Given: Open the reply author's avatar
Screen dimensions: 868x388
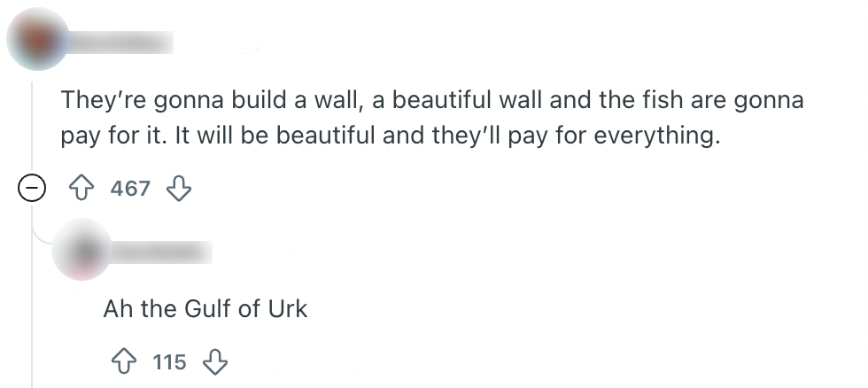Looking at the screenshot, I should click(x=81, y=251).
